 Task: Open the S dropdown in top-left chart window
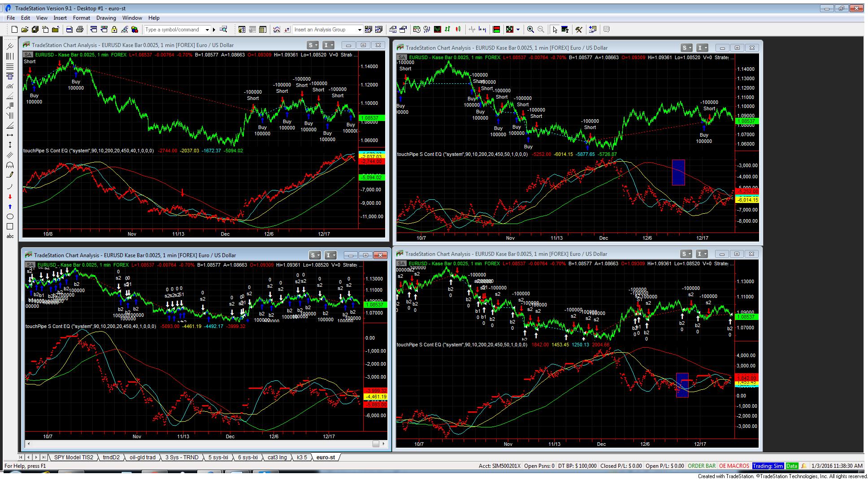(313, 45)
